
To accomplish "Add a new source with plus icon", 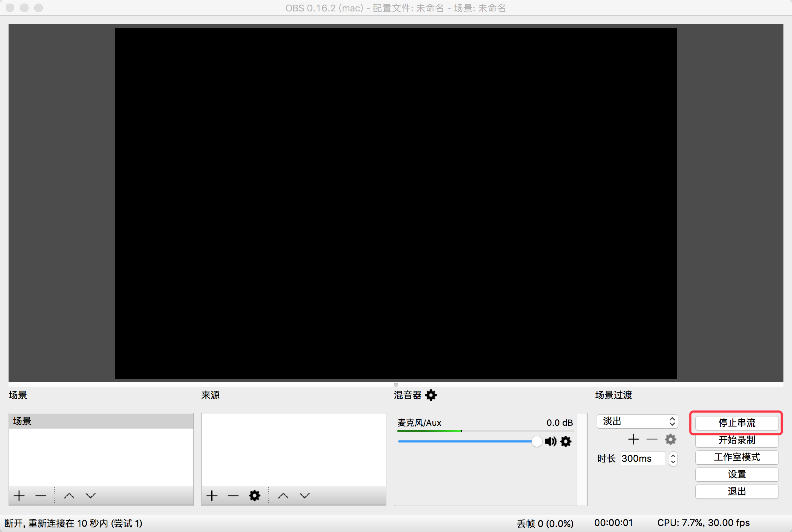I will tap(212, 495).
